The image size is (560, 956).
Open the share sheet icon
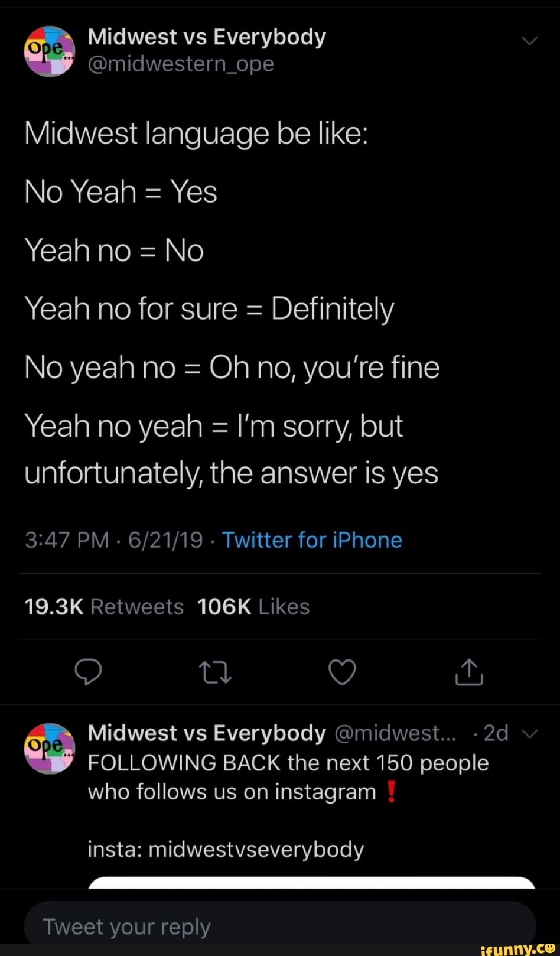point(469,672)
